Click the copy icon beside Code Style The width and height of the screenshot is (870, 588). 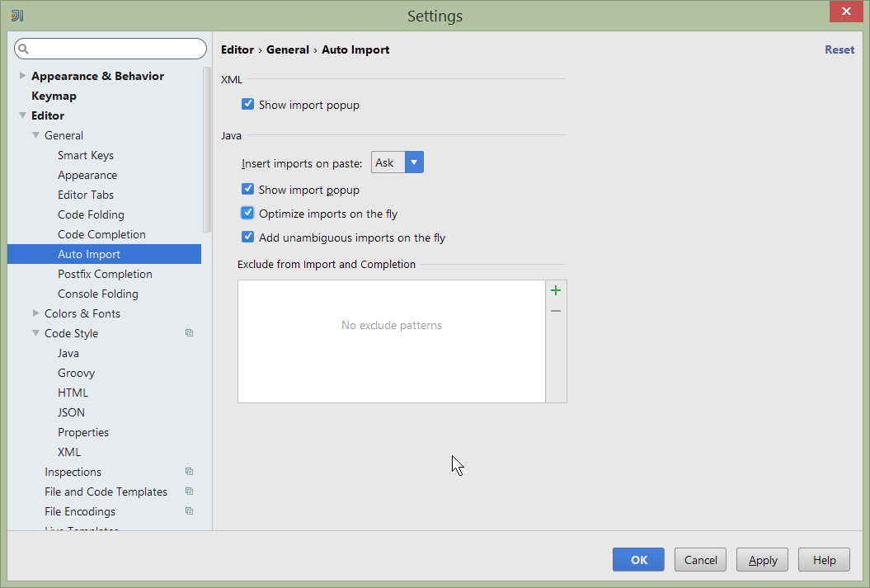(189, 333)
